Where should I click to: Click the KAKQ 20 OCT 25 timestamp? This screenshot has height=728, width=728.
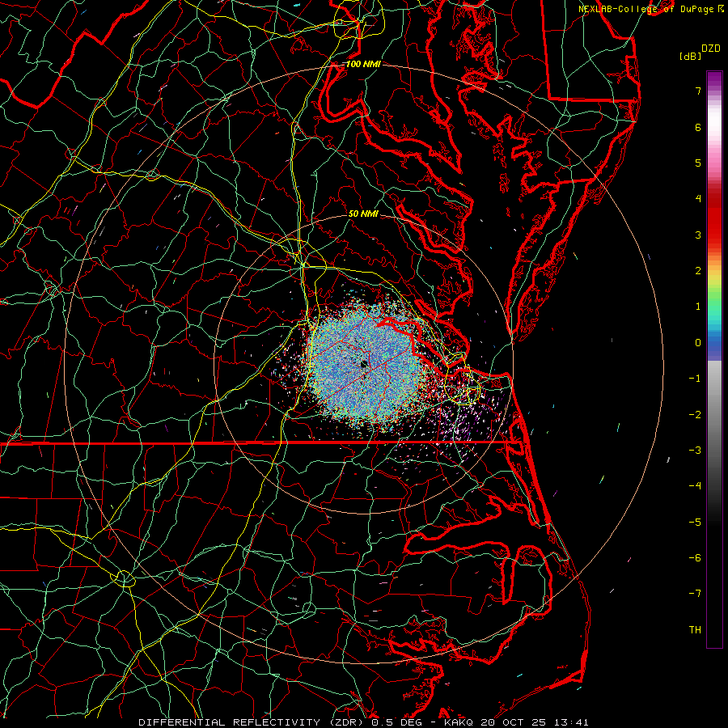coord(516,722)
